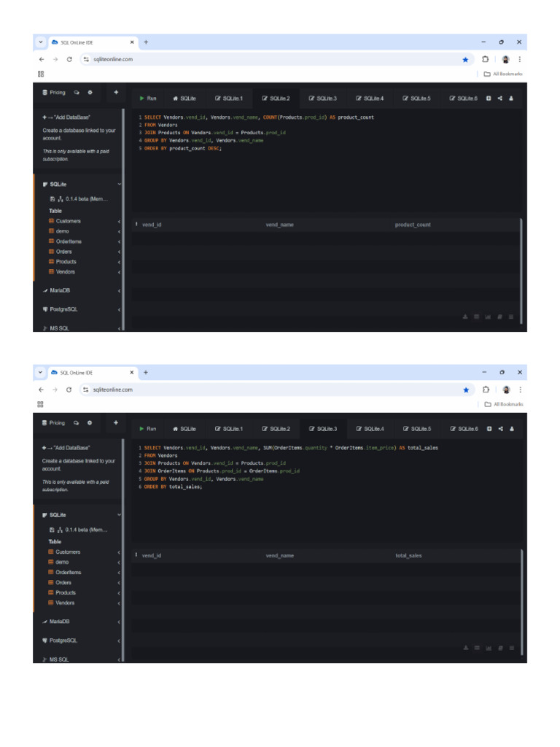
Task: Click the user account icon in the lower window's tab bar
Action: click(x=511, y=429)
